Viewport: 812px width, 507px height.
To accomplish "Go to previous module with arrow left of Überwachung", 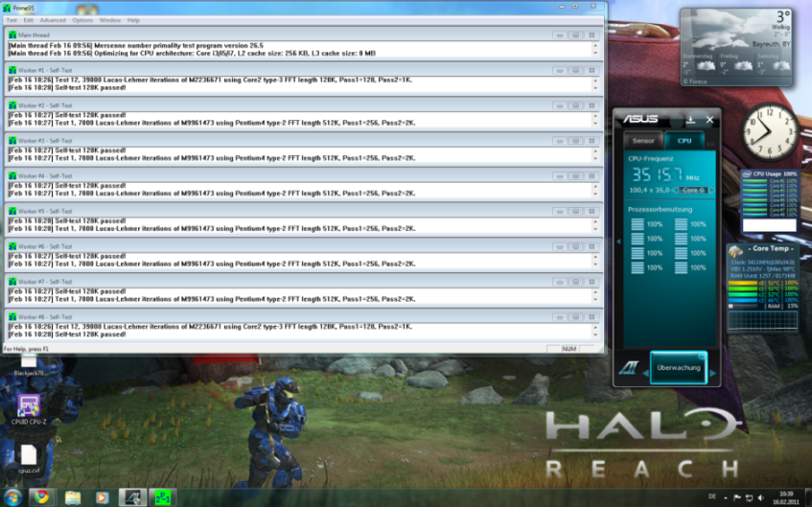I will [645, 373].
